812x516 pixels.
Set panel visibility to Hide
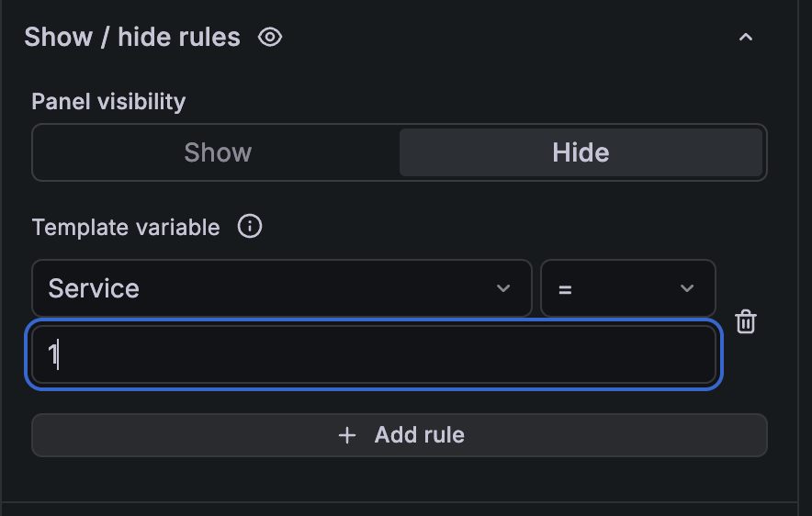click(581, 152)
